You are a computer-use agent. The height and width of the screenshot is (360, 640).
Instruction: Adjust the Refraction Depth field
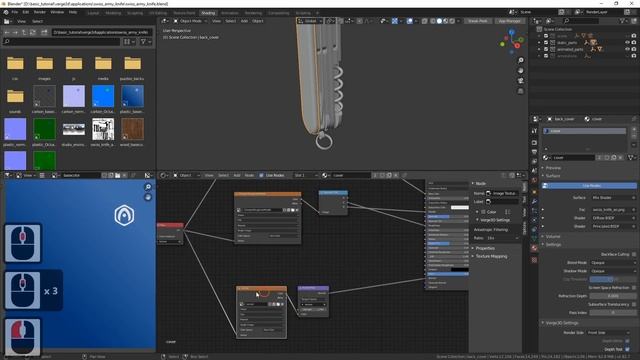[613, 296]
